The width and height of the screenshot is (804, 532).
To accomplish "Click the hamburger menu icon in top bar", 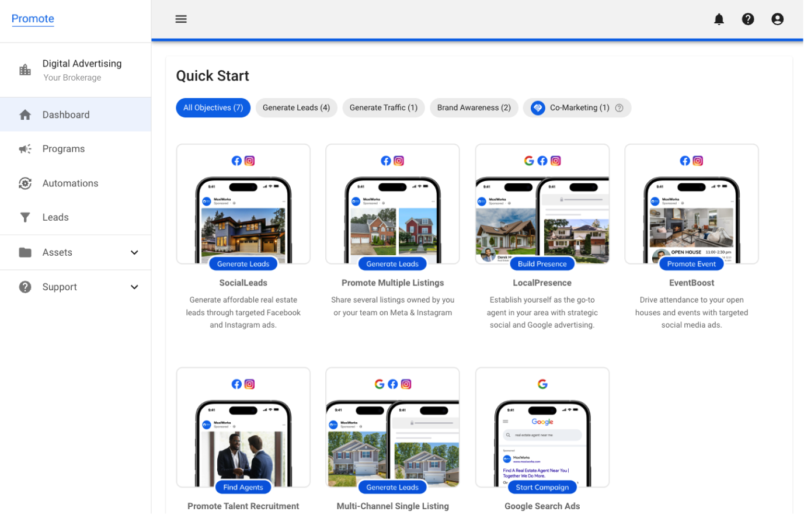I will click(181, 19).
